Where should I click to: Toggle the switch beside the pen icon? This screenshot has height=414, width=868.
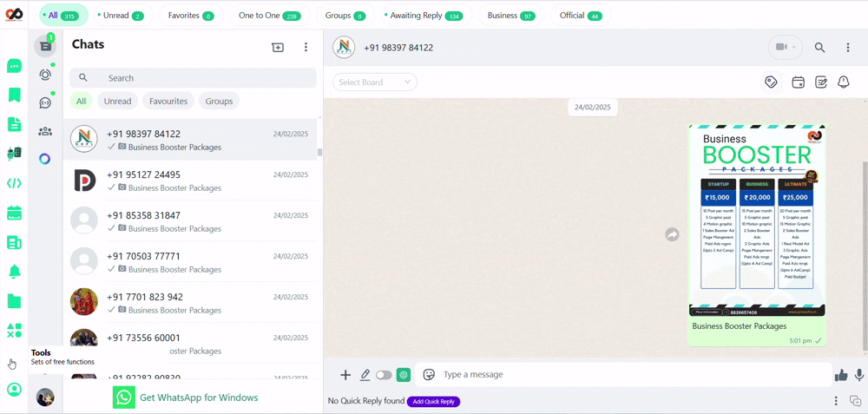[x=384, y=375]
